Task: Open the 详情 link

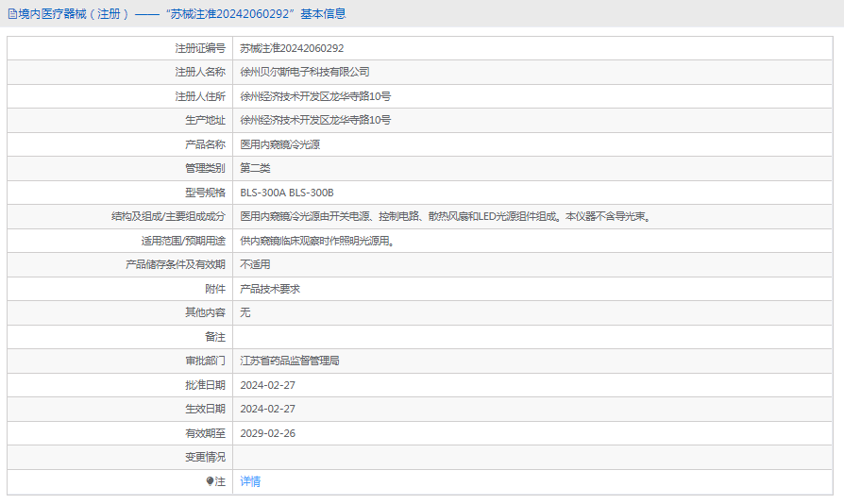Action: pyautogui.click(x=250, y=481)
